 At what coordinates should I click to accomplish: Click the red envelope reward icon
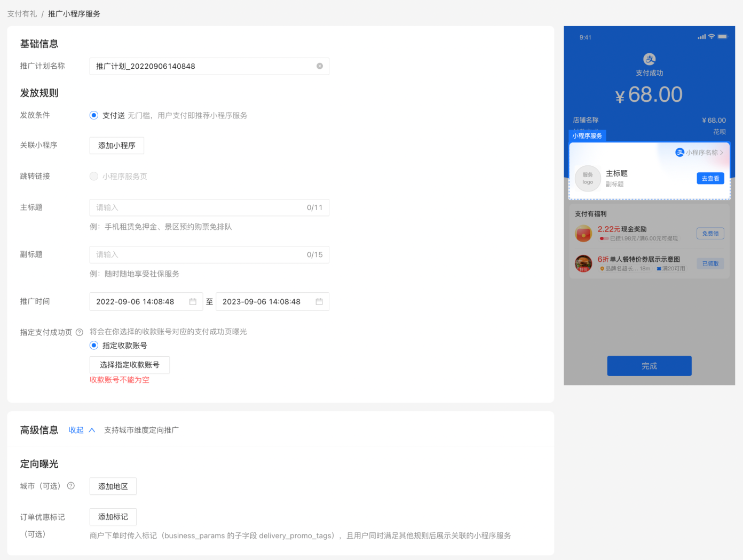(x=583, y=234)
